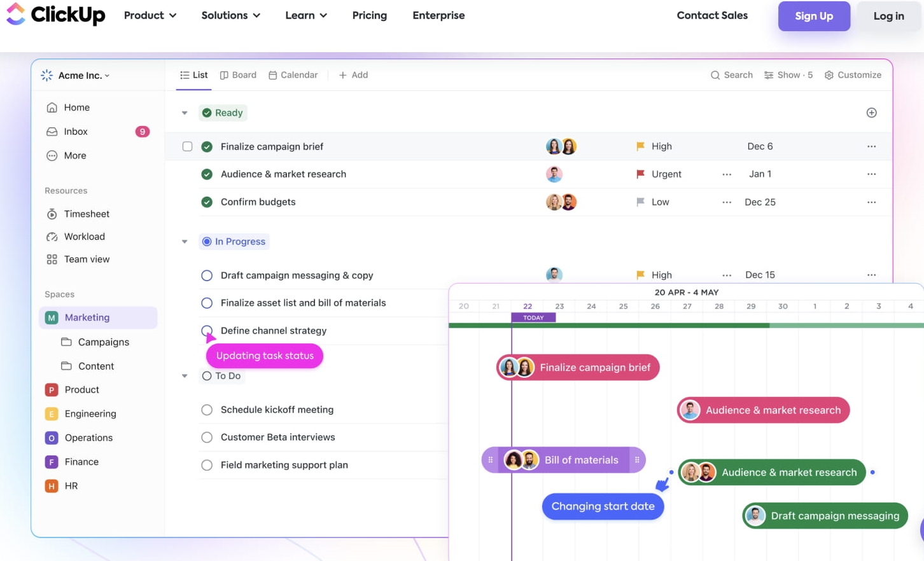Open the Campaigns folder
This screenshot has height=561, width=924.
pyautogui.click(x=95, y=342)
